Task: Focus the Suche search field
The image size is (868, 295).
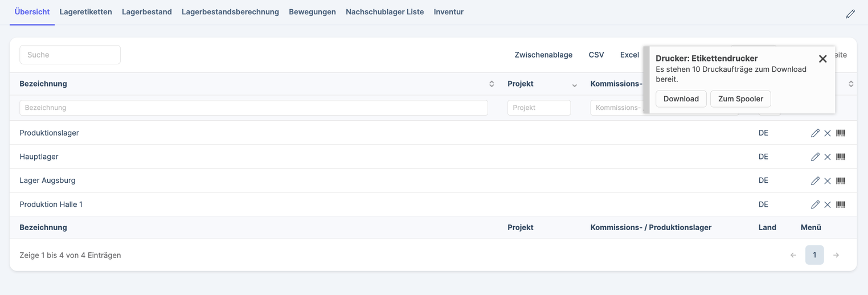Action: [70, 55]
